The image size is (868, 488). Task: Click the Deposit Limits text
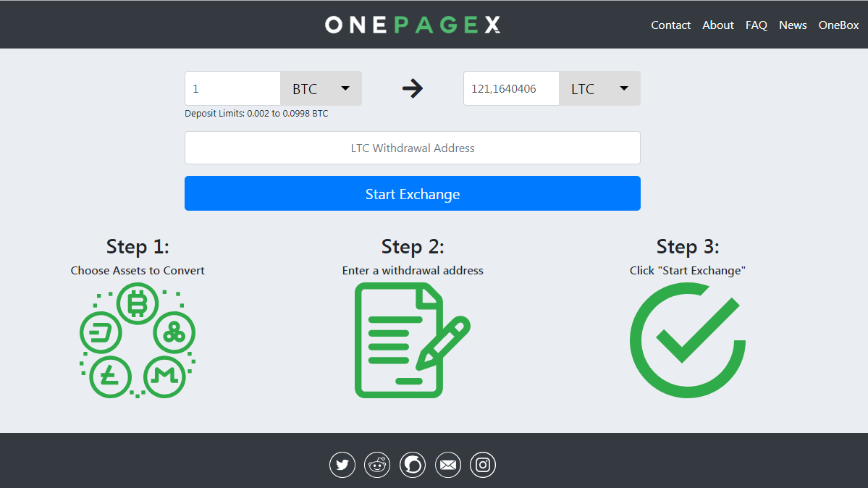(256, 114)
